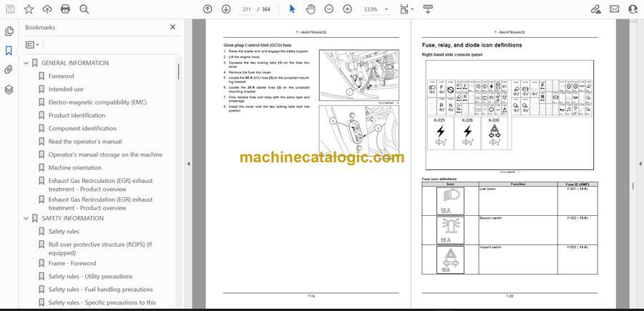Print the document with the printer icon
644x311 pixels.
click(x=65, y=9)
